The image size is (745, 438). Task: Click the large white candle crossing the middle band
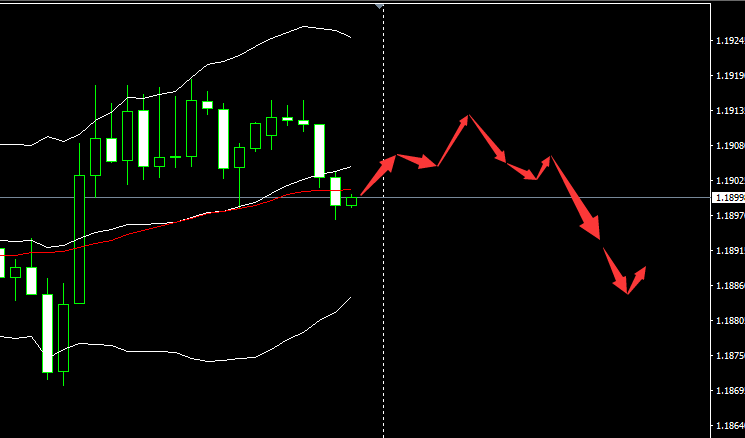tap(319, 151)
